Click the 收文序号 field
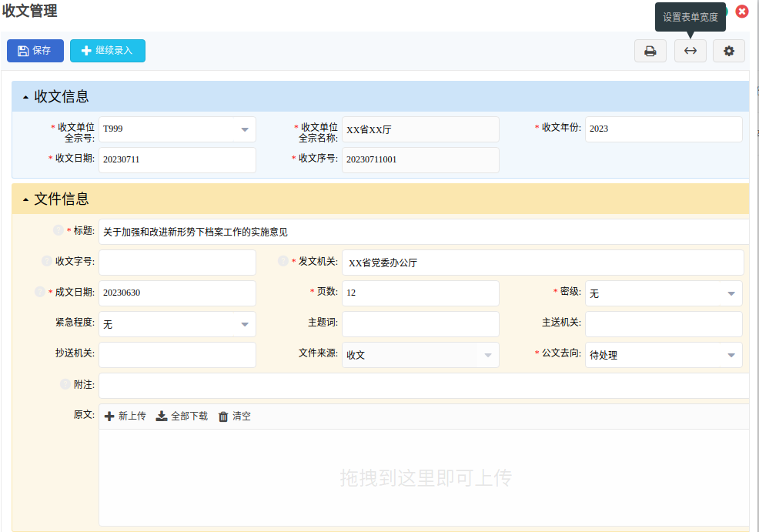This screenshot has height=532, width=759. [420, 159]
